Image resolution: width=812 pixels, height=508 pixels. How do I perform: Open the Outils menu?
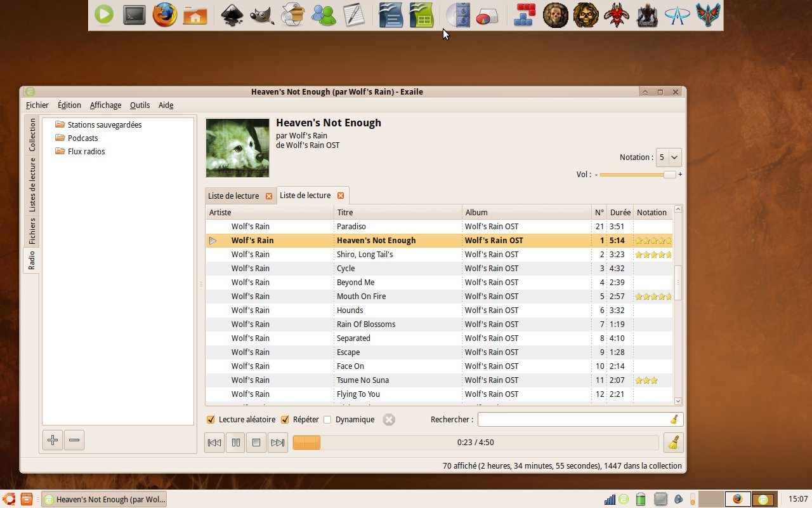[140, 105]
